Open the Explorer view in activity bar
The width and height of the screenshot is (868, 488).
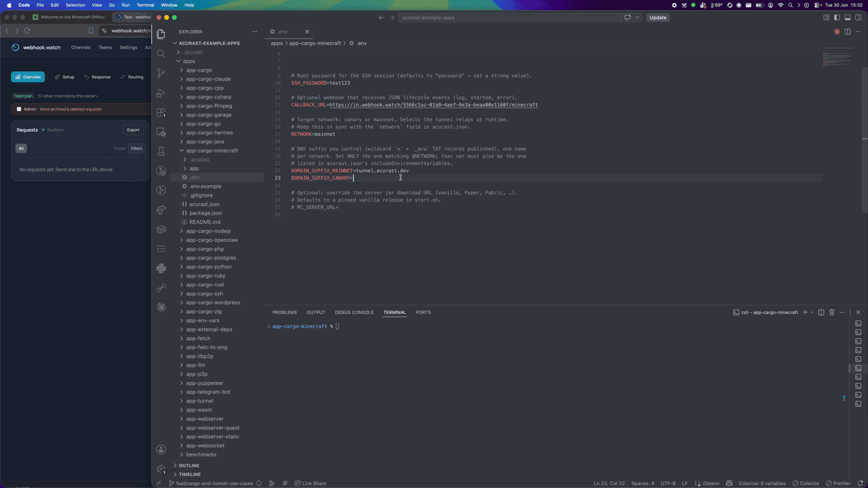pos(161,34)
